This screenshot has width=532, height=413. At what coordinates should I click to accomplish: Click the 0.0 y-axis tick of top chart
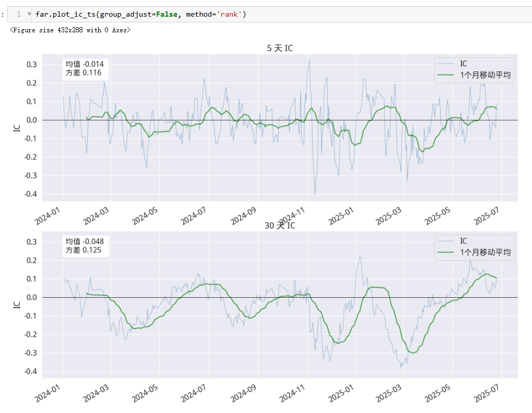pyautogui.click(x=31, y=120)
